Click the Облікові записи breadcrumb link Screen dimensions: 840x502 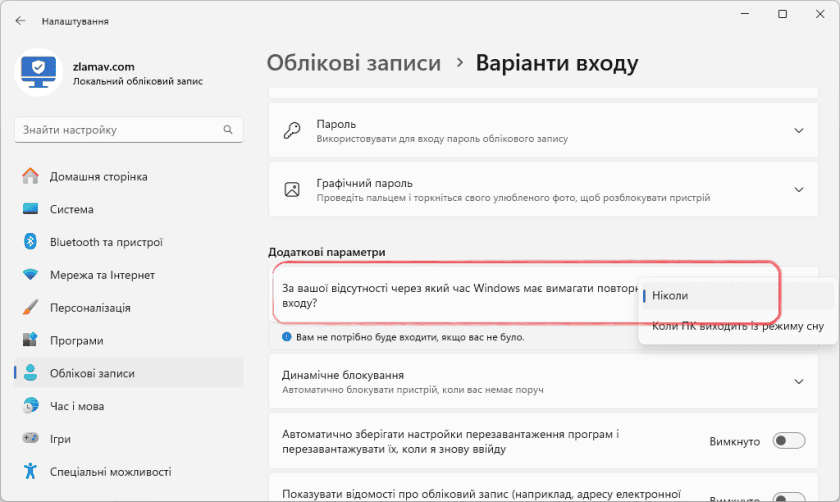pos(354,63)
